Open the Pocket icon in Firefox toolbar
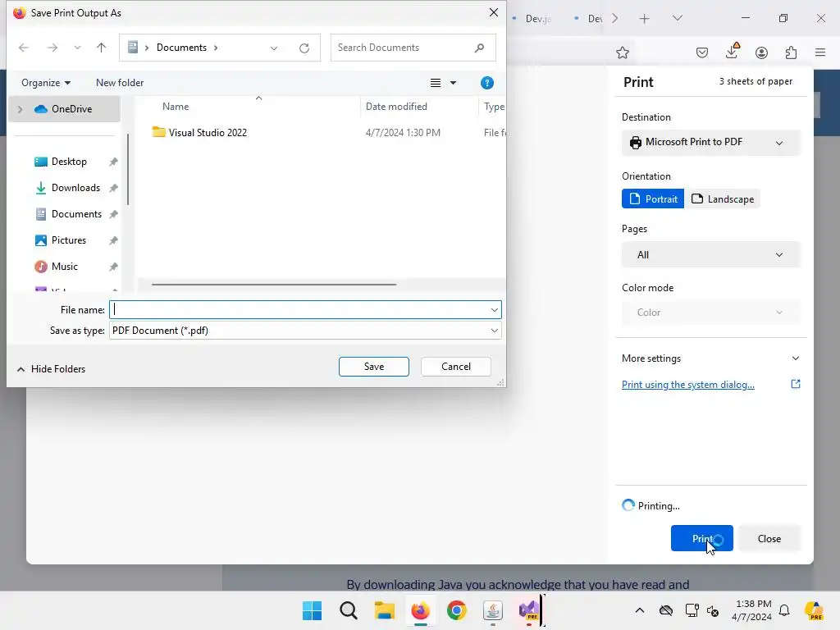Viewport: 840px width, 630px height. pos(702,52)
